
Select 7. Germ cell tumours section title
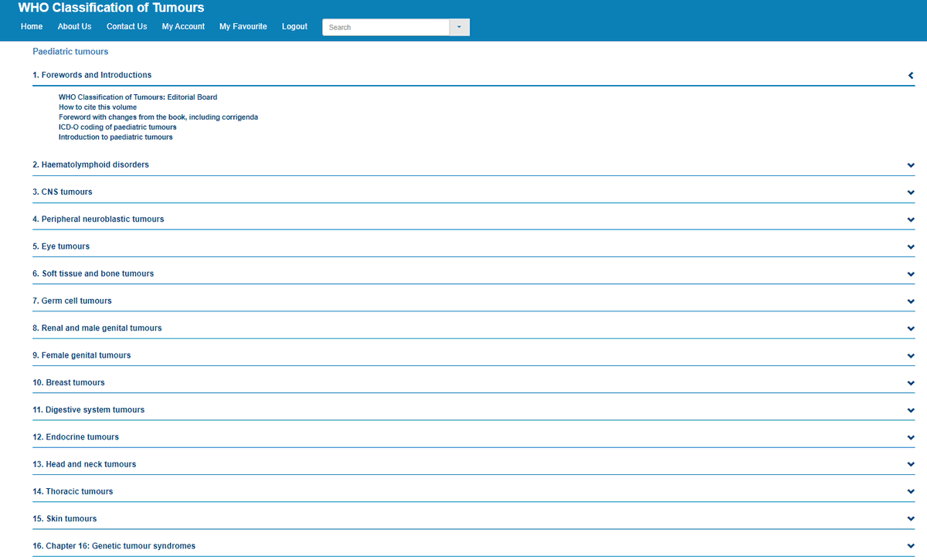click(72, 300)
